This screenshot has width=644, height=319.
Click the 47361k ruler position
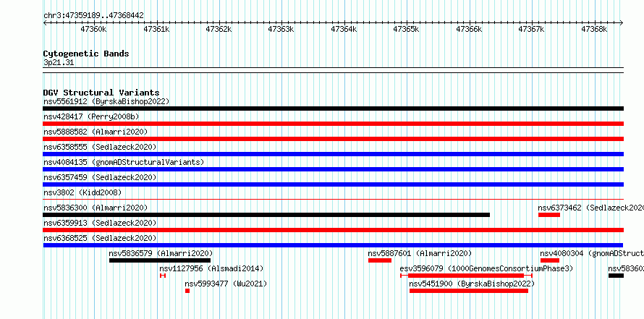(156, 29)
